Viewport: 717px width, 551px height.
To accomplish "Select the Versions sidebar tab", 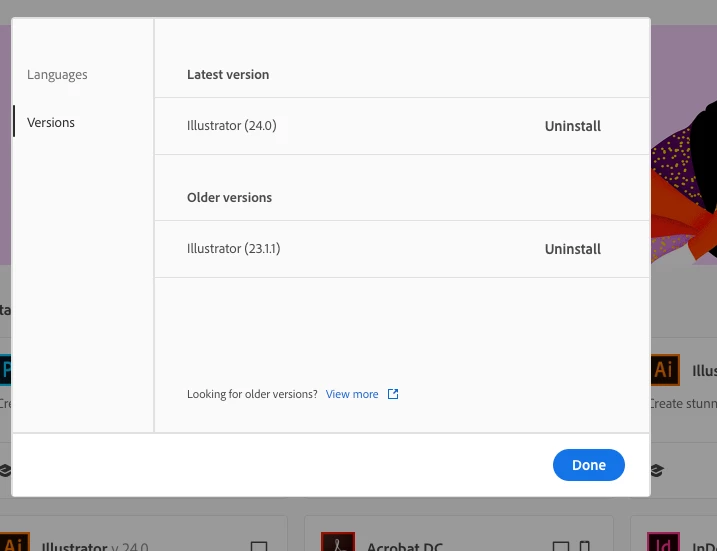I will (51, 123).
